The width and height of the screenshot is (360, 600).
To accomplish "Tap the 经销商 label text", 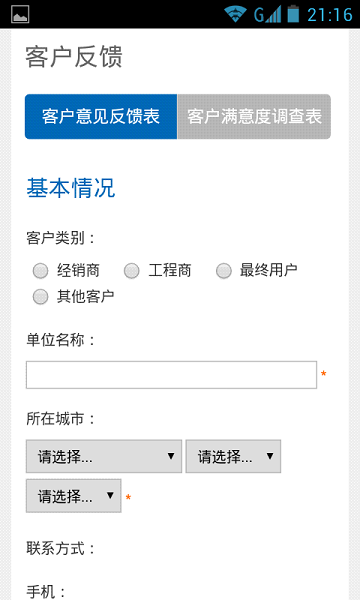I will [78, 271].
